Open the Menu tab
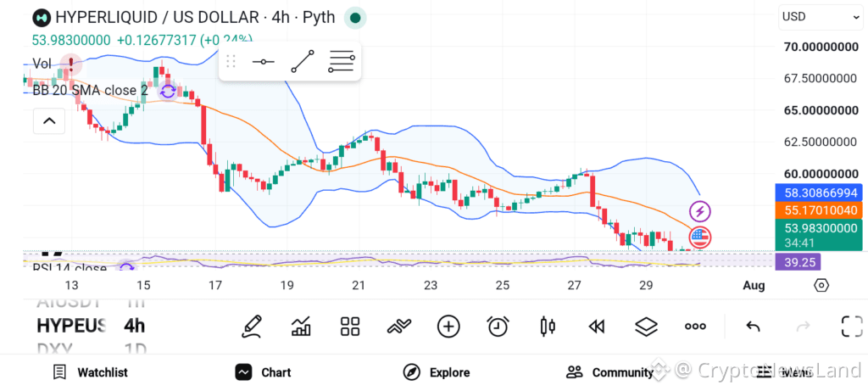The image size is (868, 391). 783,372
